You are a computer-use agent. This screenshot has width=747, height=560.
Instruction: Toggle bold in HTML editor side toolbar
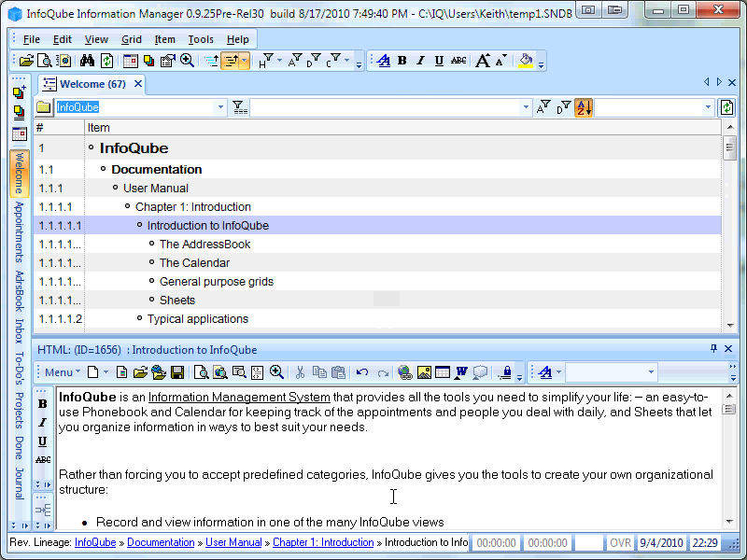coord(42,404)
